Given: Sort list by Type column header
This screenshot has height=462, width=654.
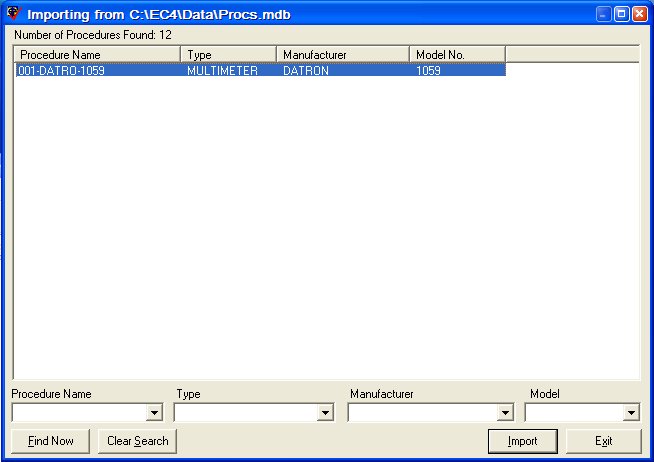Looking at the screenshot, I should (x=228, y=54).
